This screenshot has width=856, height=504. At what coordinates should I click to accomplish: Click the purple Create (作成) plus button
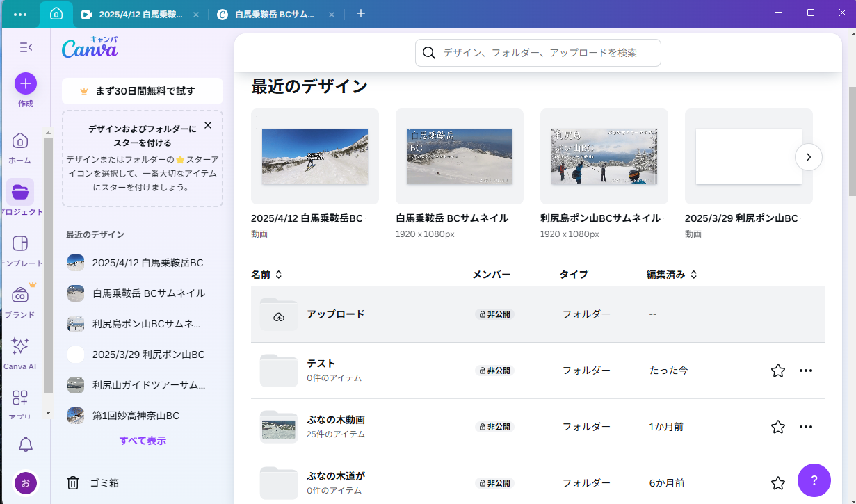pyautogui.click(x=26, y=84)
